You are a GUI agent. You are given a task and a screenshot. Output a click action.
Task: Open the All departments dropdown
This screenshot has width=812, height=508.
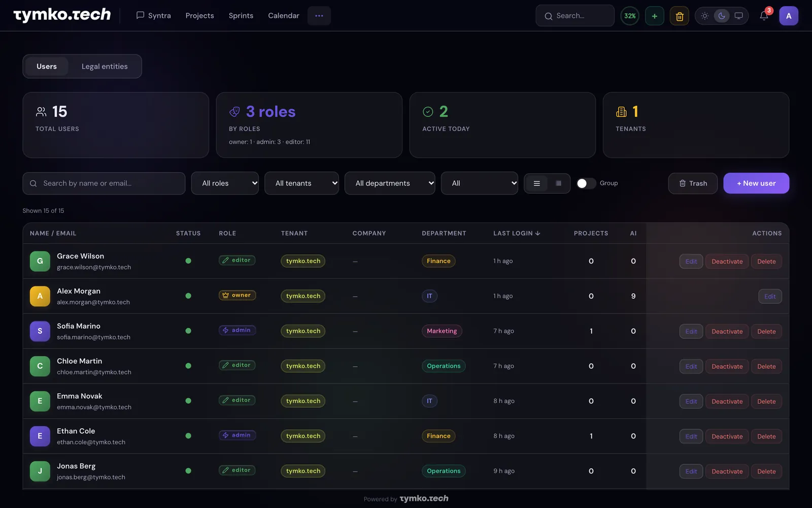pos(390,183)
